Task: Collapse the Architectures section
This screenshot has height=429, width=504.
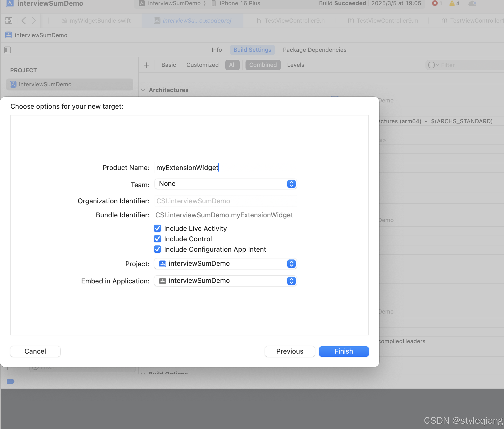Action: click(x=143, y=90)
